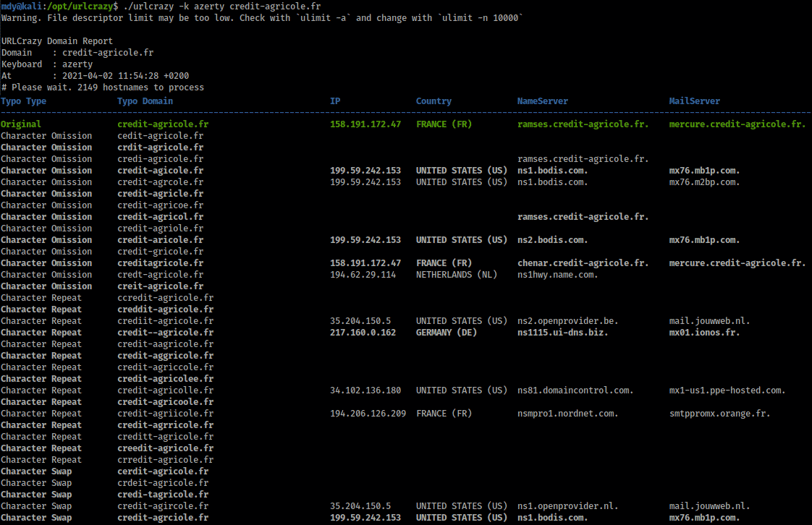Select typo domain cedit-agricole.fr
812x525 pixels.
(x=161, y=136)
